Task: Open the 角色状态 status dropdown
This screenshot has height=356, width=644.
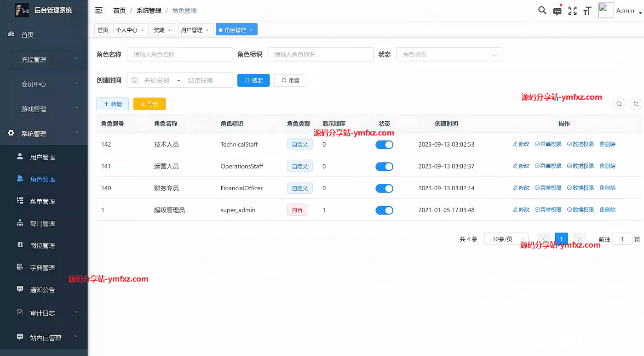Action: click(x=448, y=54)
